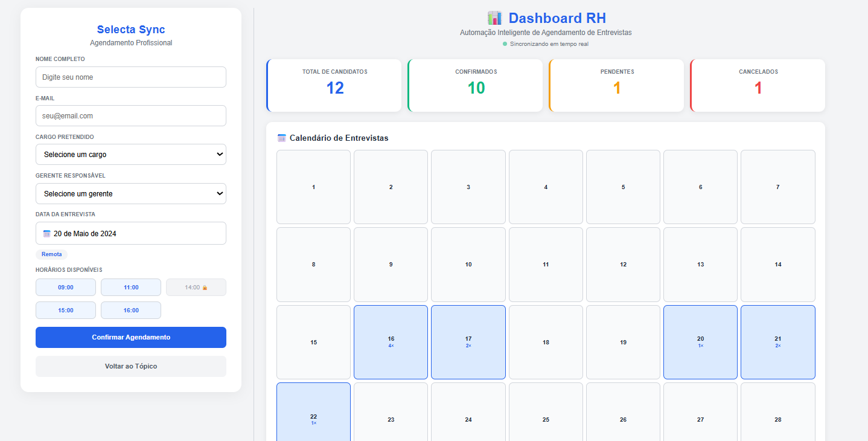Select day 19 in the calendar

pos(623,343)
